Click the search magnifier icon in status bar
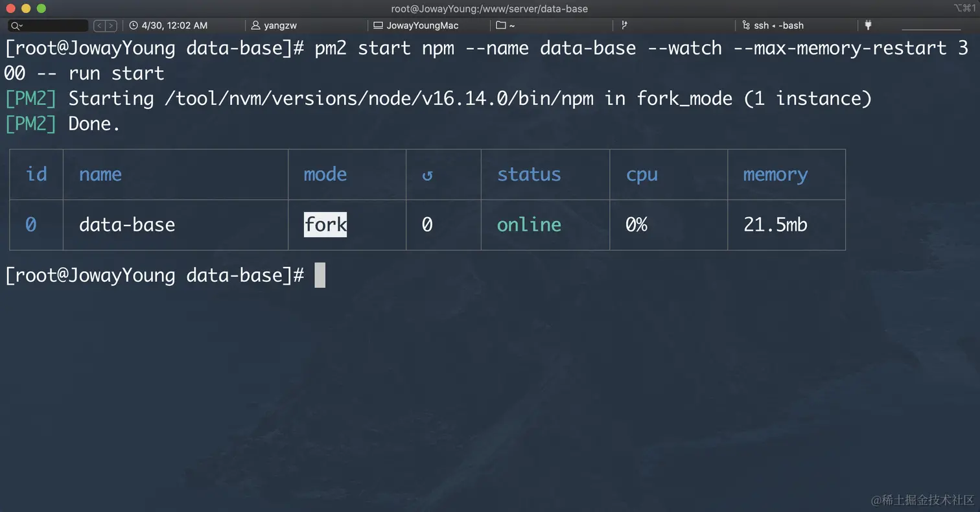The height and width of the screenshot is (512, 980). [x=14, y=26]
